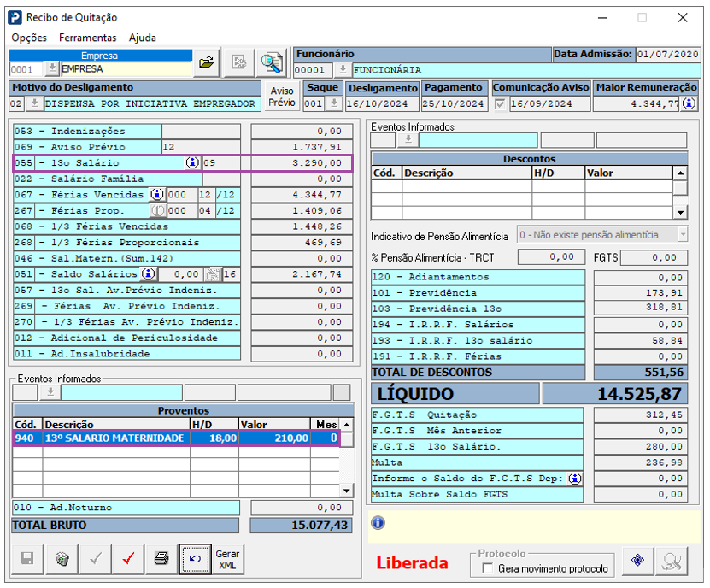The height and width of the screenshot is (588, 710).
Task: Click the Ad.Noturno value field
Action: pos(302,508)
